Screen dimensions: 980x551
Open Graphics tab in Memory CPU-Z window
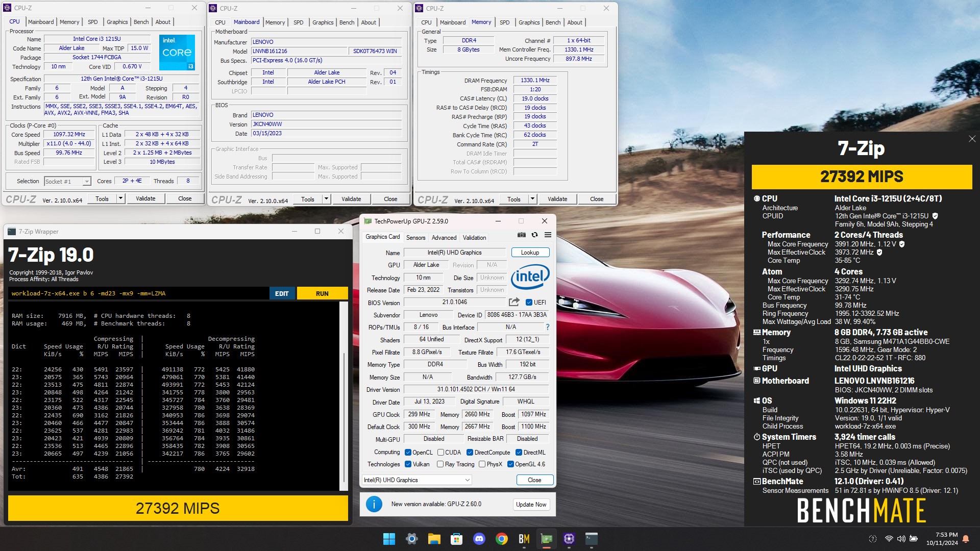point(529,22)
